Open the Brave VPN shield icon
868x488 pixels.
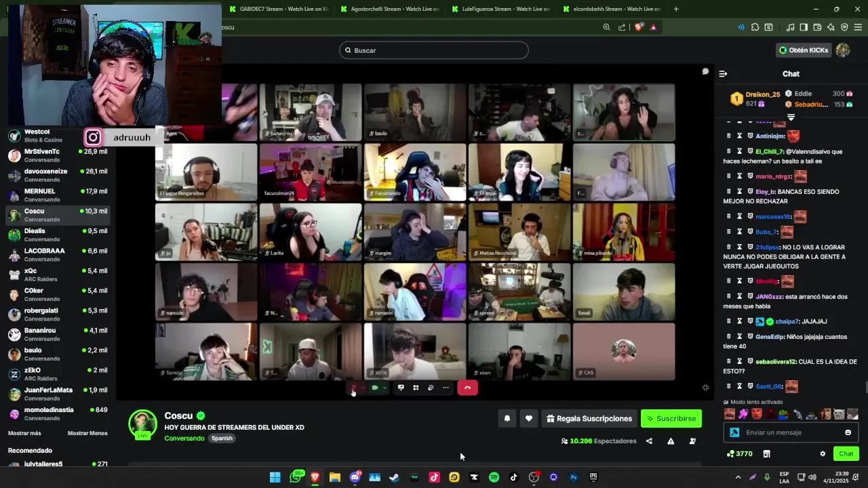point(844,27)
